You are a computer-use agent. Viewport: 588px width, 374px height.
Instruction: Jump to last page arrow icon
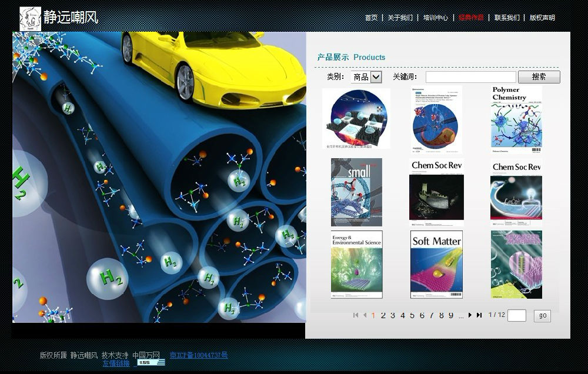point(479,316)
